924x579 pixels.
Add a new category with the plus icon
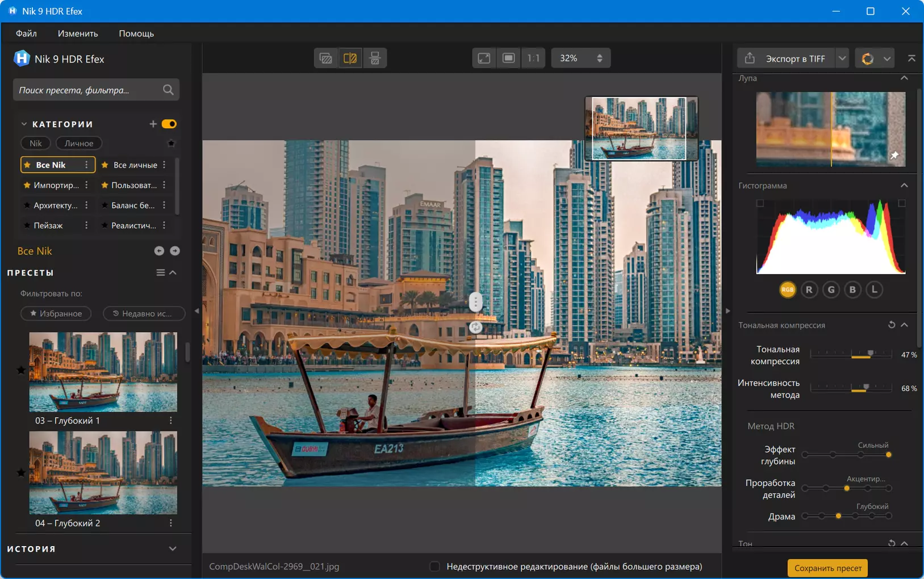click(x=153, y=124)
